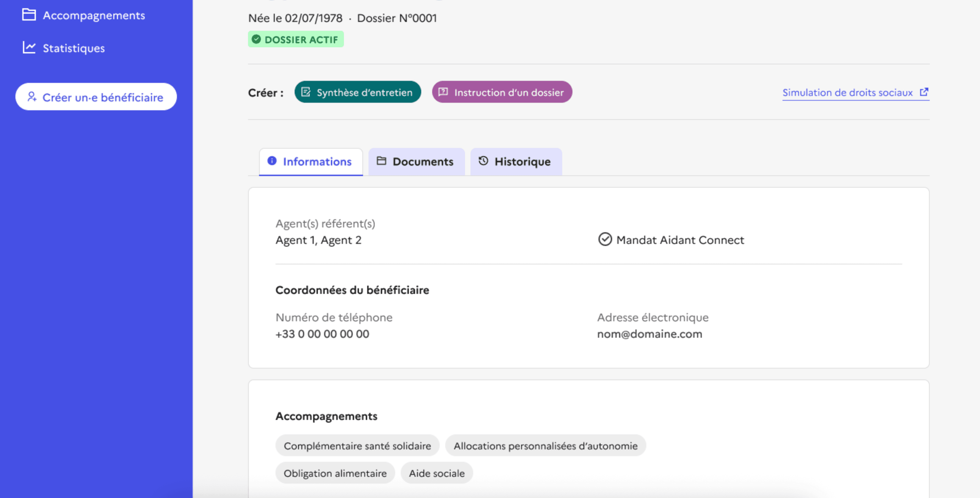
Task: Click the green check icon in Dossier Actif badge
Action: pos(256,39)
